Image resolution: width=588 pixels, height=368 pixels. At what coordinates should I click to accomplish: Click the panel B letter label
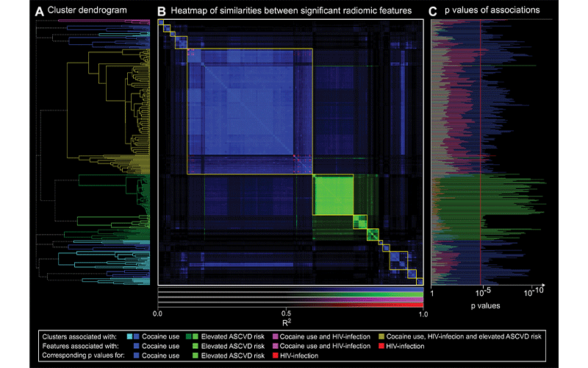[162, 10]
